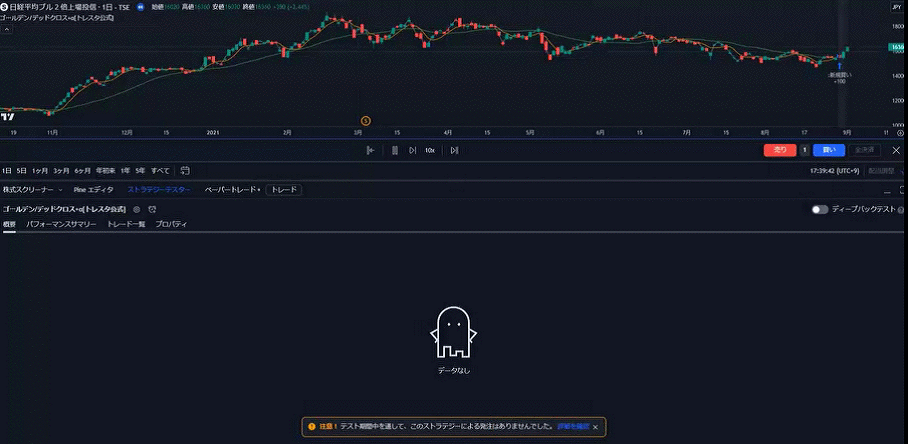908x444 pixels.
Task: Step replay forward one bar
Action: (454, 150)
